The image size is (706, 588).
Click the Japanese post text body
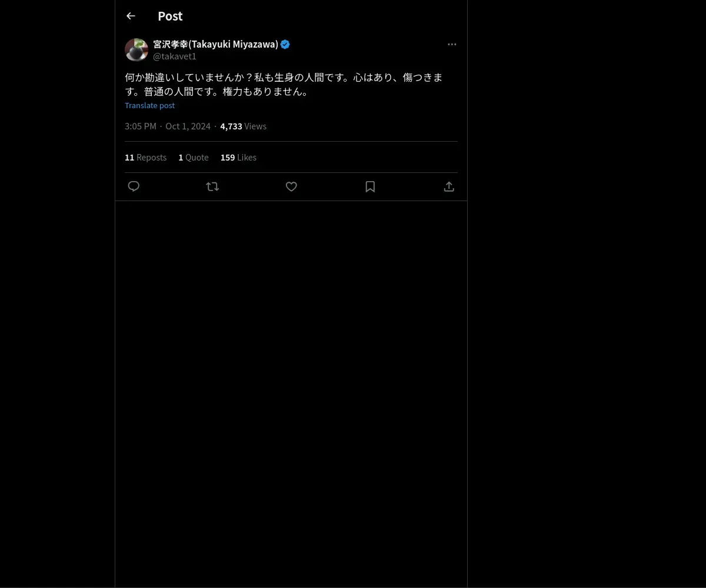click(x=284, y=84)
